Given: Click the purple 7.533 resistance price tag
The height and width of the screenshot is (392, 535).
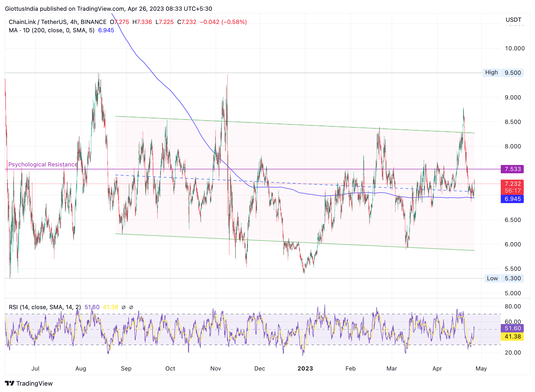Looking at the screenshot, I should 512,169.
